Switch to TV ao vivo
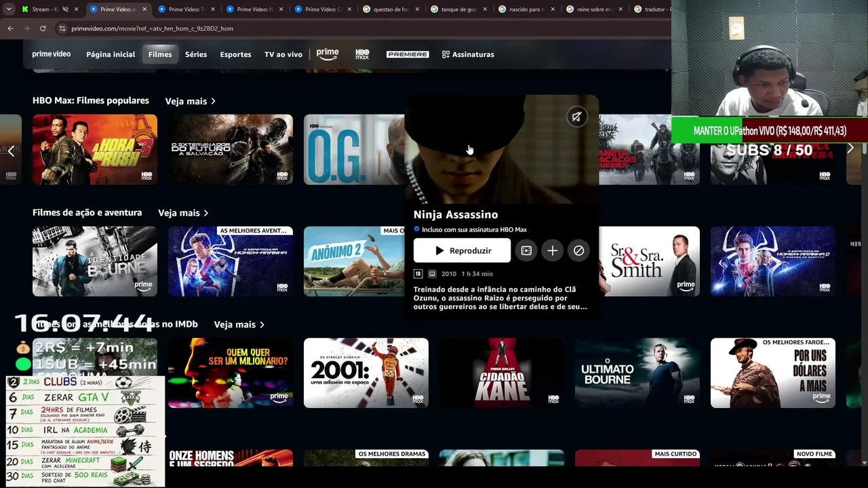The height and width of the screenshot is (488, 868). tap(283, 54)
